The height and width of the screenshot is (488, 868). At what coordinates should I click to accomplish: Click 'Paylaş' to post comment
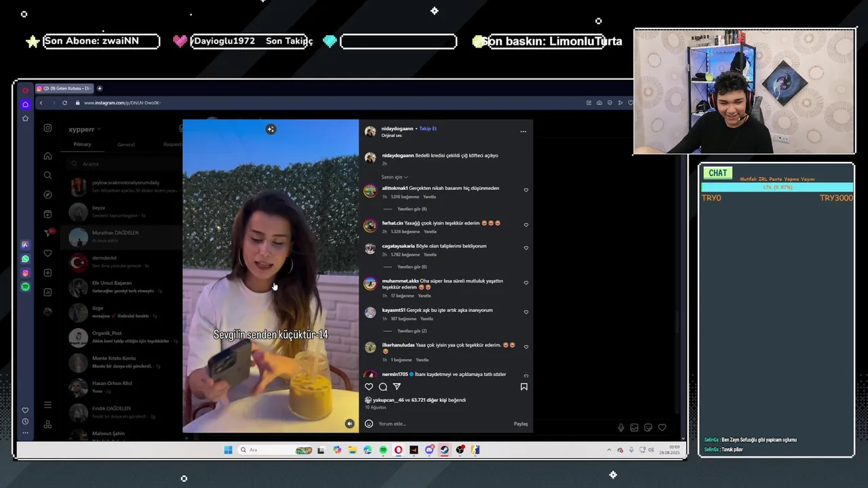(521, 424)
